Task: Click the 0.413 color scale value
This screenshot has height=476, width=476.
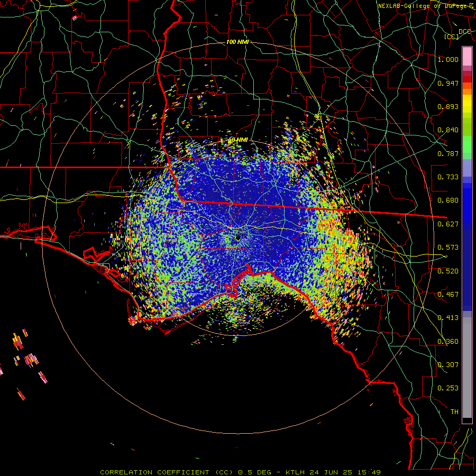Action: (x=448, y=317)
